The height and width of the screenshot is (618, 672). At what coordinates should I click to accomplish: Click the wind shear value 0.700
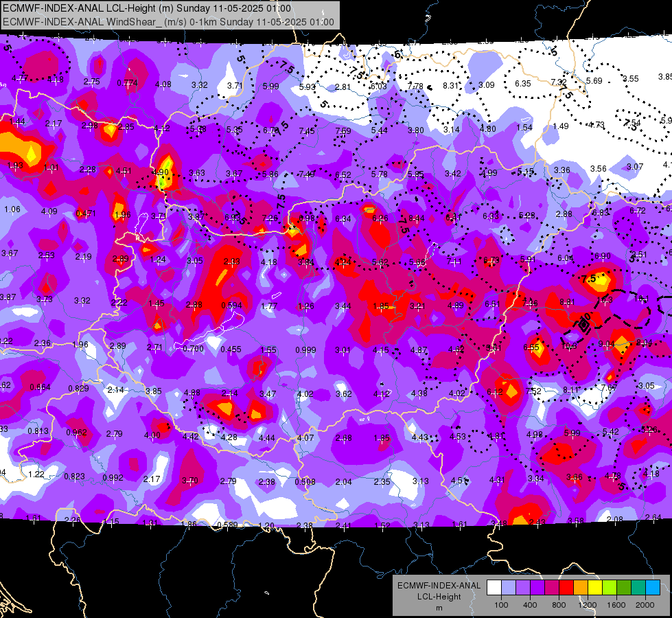click(x=194, y=349)
